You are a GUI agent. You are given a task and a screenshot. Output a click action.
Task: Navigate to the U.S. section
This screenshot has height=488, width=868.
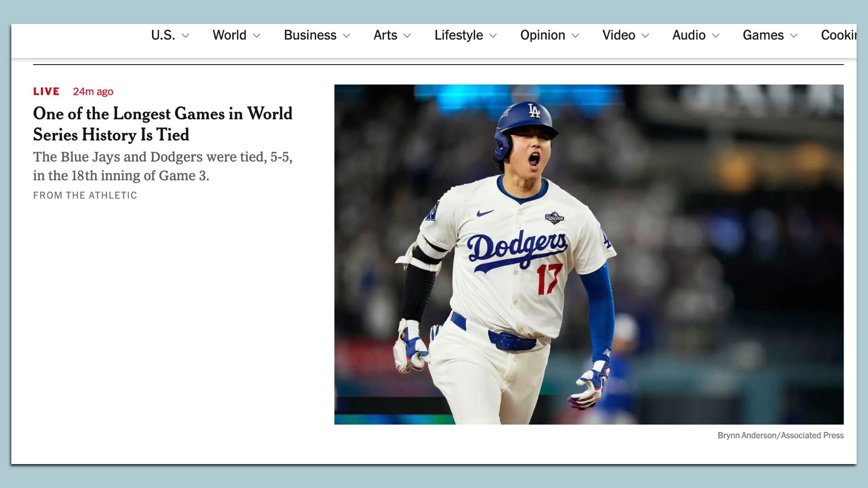pos(163,35)
